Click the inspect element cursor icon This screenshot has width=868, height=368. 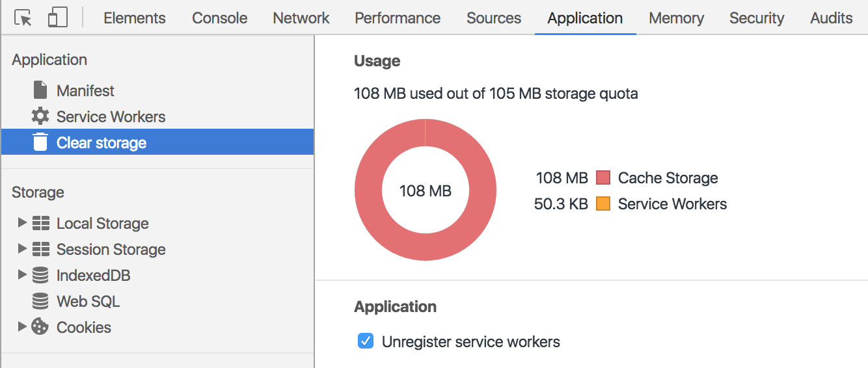(23, 18)
